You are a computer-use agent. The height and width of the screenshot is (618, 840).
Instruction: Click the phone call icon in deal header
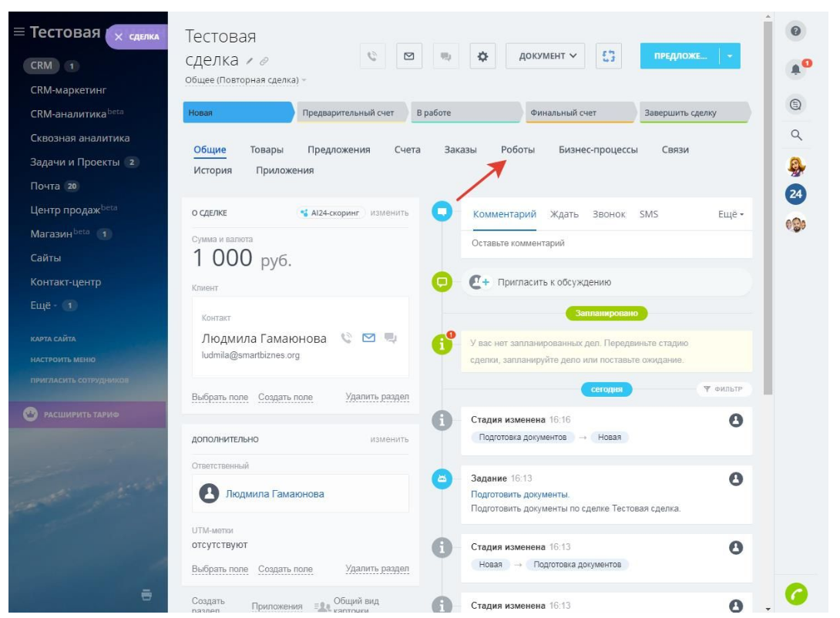(x=372, y=55)
